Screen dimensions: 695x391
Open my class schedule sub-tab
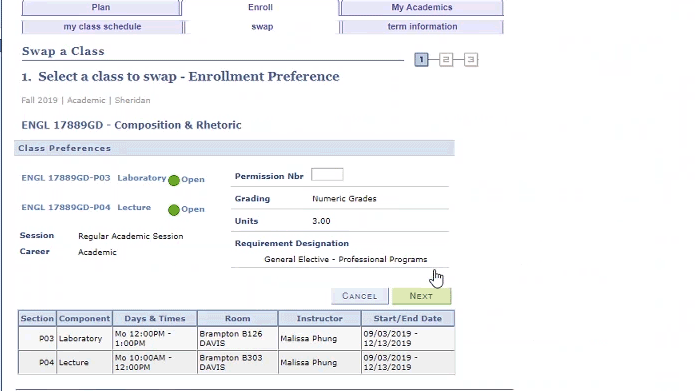pyautogui.click(x=102, y=27)
